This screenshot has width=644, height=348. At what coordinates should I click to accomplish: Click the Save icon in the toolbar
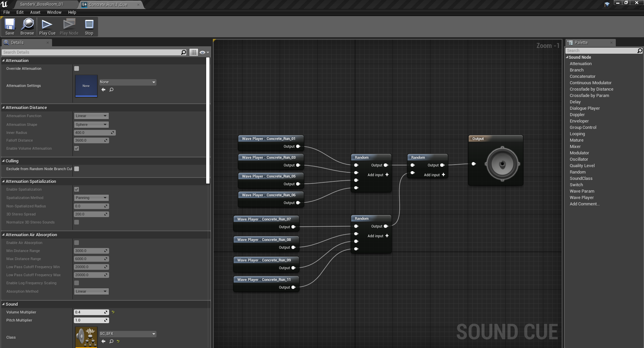(10, 25)
